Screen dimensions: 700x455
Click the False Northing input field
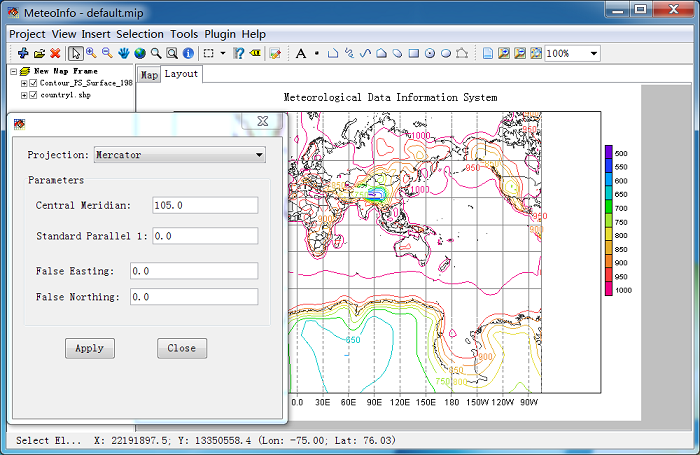point(194,297)
